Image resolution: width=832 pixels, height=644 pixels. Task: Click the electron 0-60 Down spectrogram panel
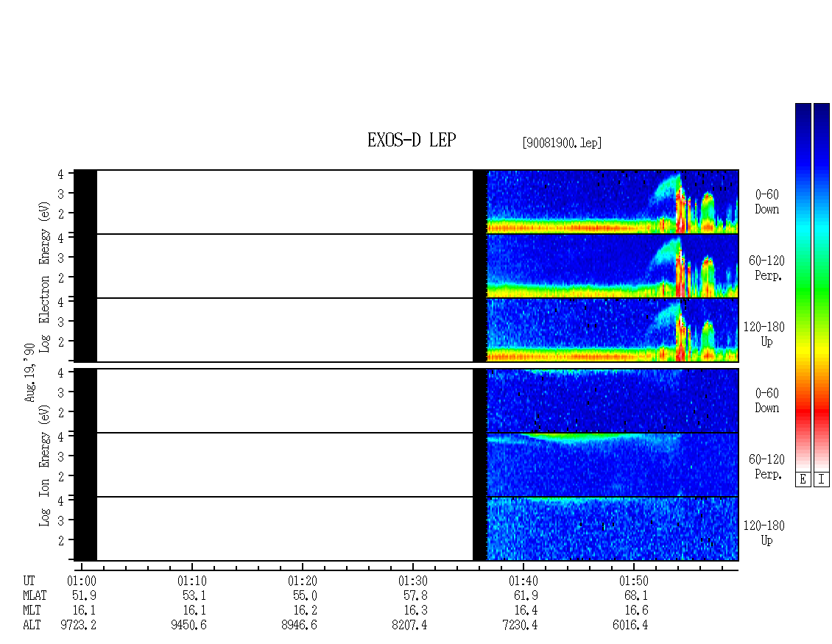[x=406, y=202]
